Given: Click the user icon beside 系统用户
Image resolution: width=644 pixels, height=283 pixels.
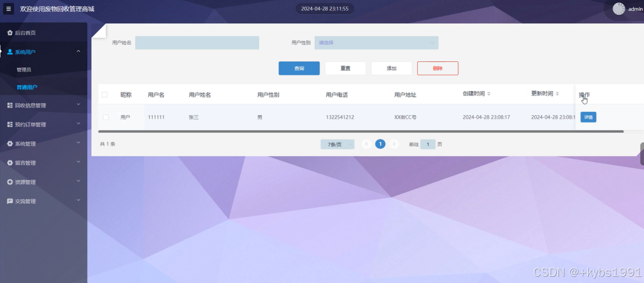Looking at the screenshot, I should tap(10, 52).
